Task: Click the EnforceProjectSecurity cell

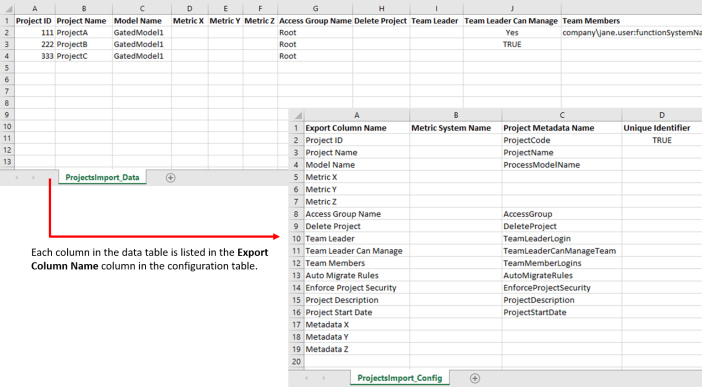Action: 562,288
